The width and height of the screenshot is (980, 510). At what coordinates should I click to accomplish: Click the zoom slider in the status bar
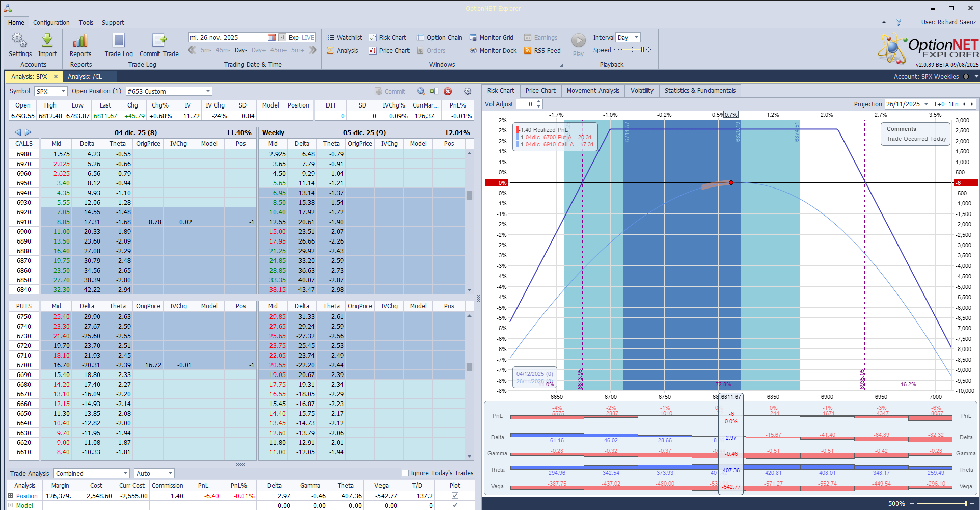[941, 504]
